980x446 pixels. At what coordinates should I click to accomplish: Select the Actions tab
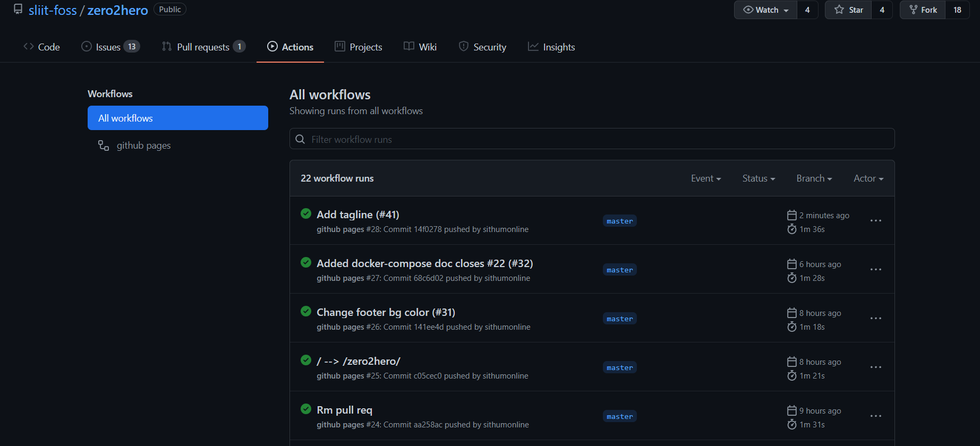[290, 47]
